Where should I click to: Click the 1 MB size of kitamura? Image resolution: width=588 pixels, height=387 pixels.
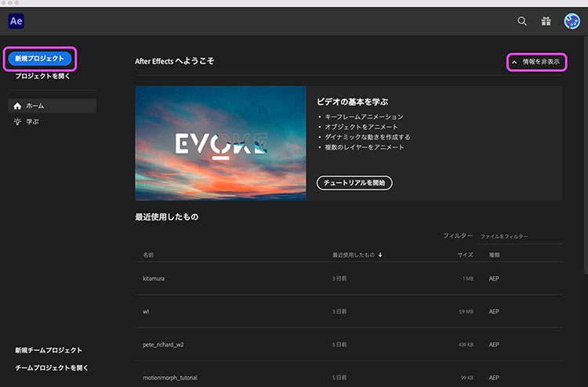tap(467, 278)
